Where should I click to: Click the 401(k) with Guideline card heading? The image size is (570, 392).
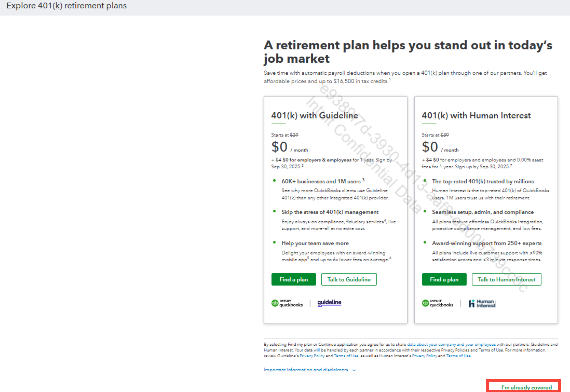pos(314,115)
